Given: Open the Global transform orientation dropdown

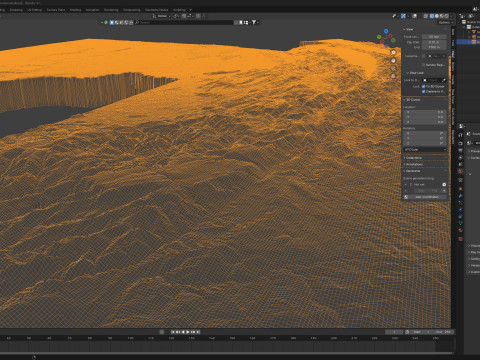Looking at the screenshot, I should [x=162, y=16].
